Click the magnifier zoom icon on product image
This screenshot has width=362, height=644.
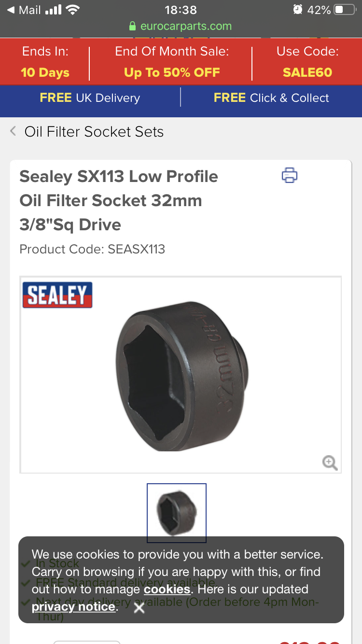click(x=330, y=463)
